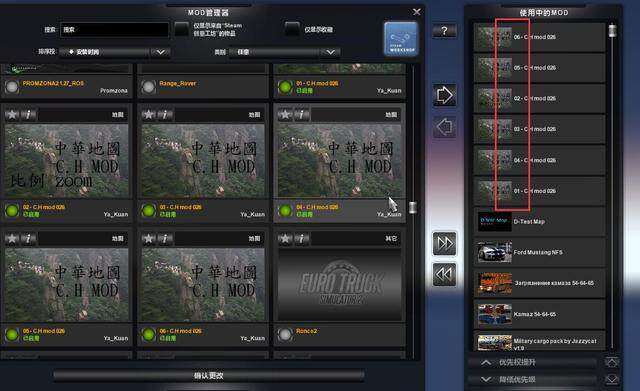
Task: Show info for 04 - C.H mod 026 card
Action: tap(302, 115)
